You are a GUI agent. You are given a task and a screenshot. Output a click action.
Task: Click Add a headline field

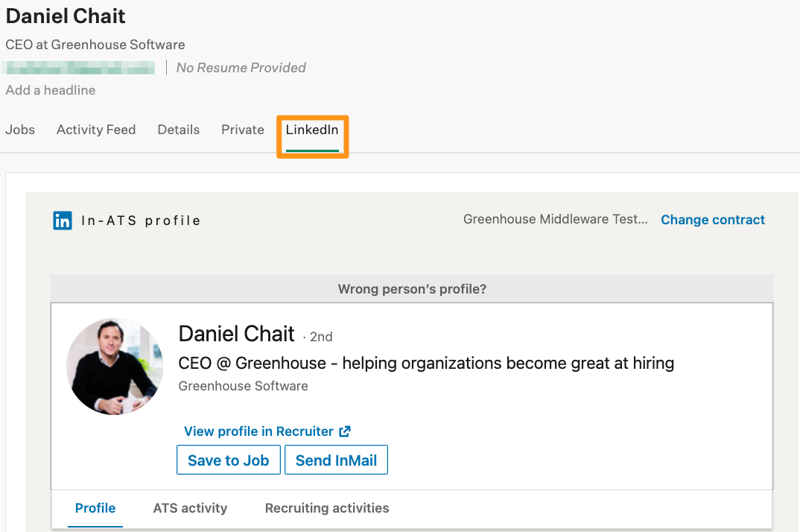[x=51, y=90]
